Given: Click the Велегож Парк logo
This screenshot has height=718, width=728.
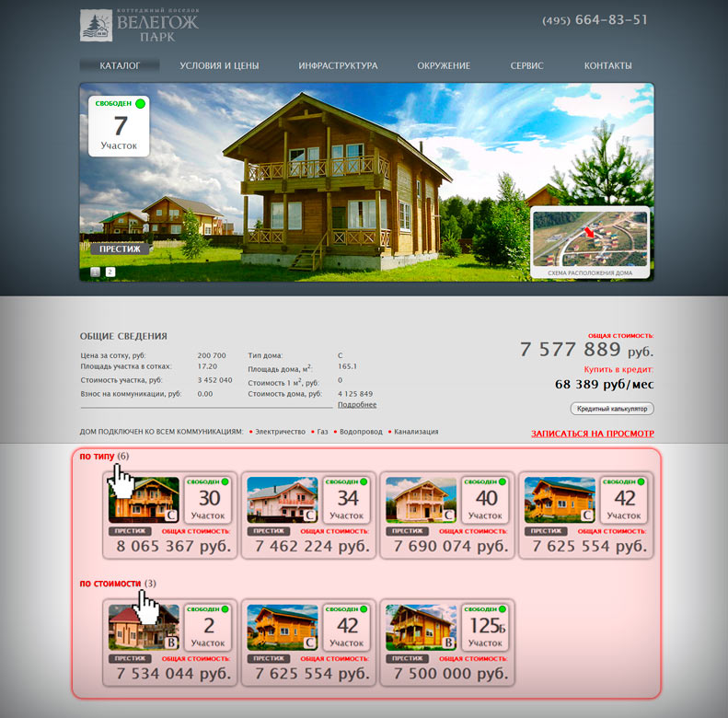Looking at the screenshot, I should pos(139,25).
